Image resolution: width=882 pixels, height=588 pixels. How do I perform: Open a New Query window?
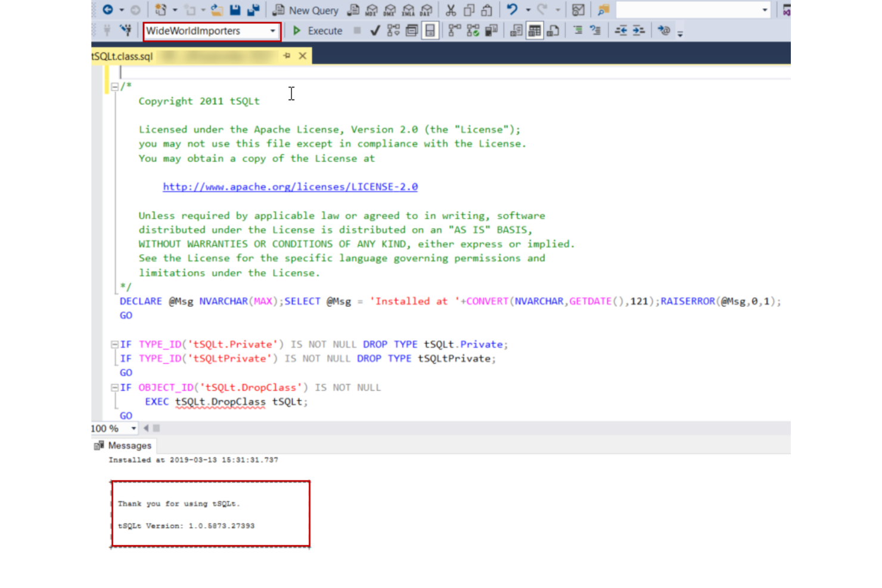tap(305, 10)
